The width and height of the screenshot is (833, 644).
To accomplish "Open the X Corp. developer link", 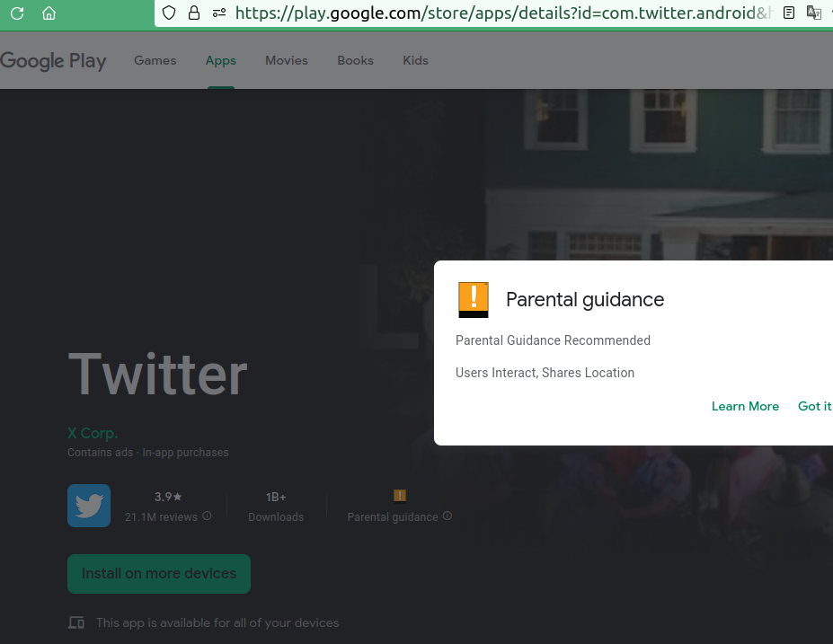I will coord(93,433).
